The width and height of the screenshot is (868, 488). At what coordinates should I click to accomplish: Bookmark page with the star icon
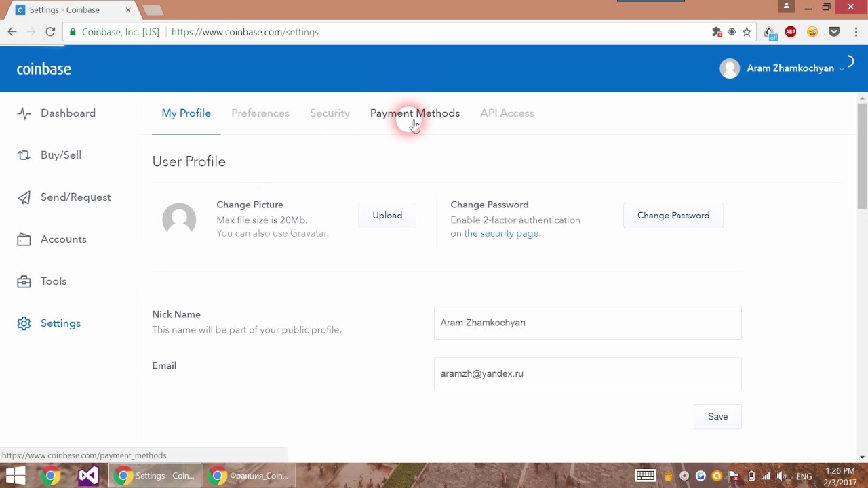tap(747, 32)
